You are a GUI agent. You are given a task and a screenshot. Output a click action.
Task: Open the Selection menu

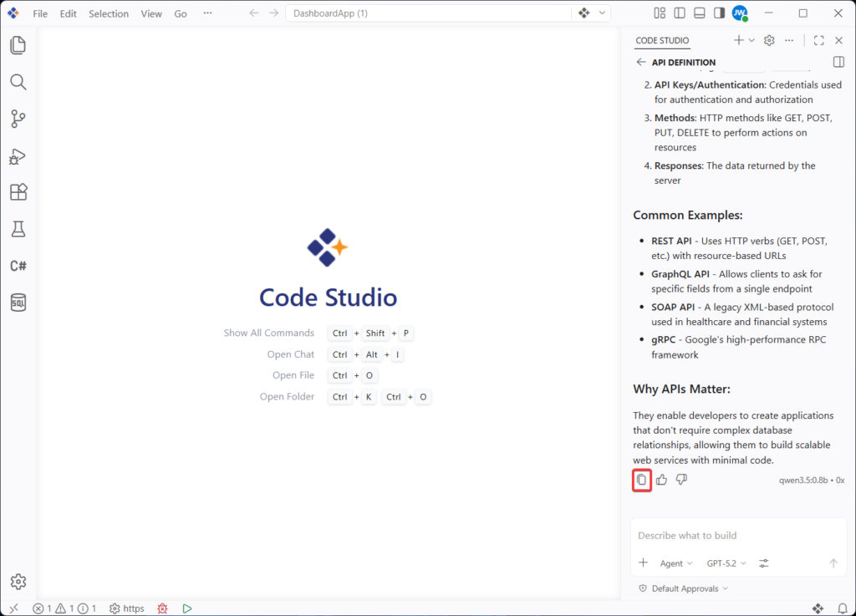pyautogui.click(x=109, y=13)
